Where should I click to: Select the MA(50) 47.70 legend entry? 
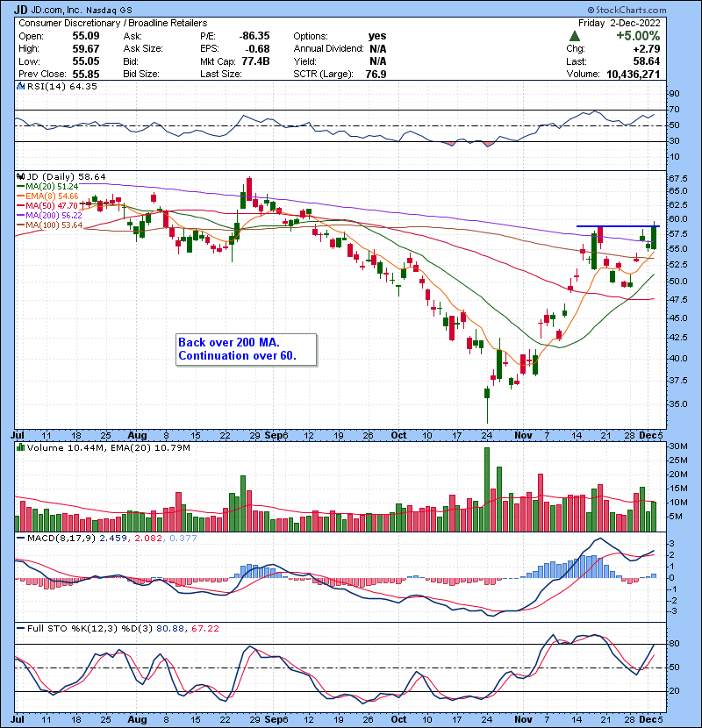(x=48, y=205)
